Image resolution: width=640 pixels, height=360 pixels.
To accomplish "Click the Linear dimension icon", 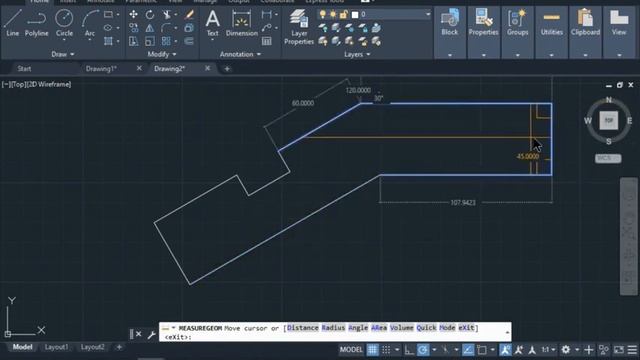I will coord(267,15).
